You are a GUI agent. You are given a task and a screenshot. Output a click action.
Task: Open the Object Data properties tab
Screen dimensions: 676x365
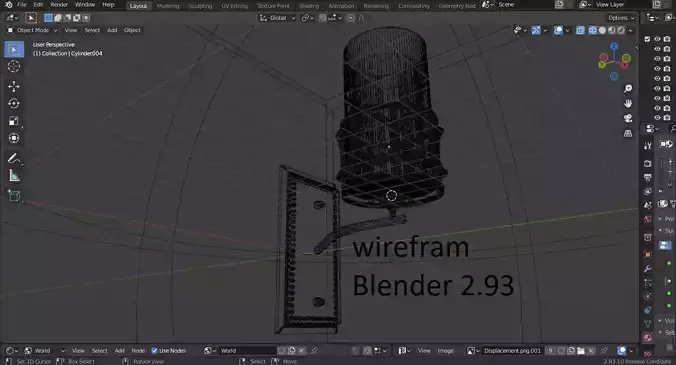(648, 324)
